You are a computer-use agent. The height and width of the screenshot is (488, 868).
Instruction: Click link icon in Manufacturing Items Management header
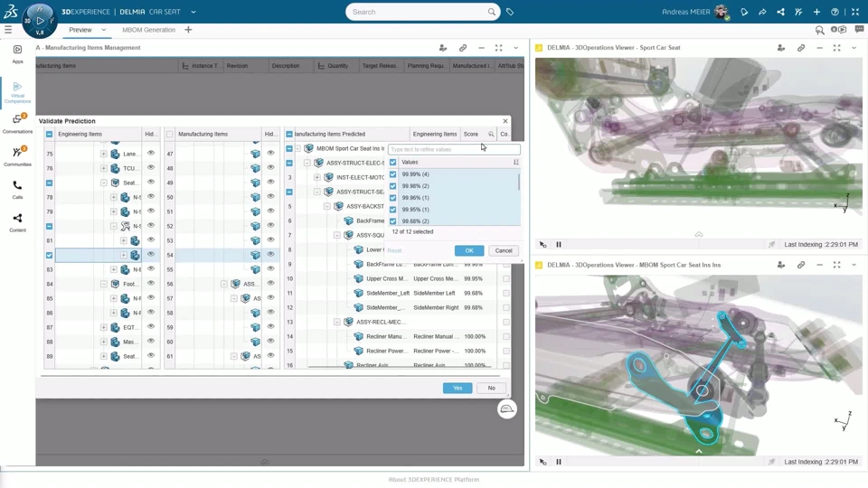point(463,48)
